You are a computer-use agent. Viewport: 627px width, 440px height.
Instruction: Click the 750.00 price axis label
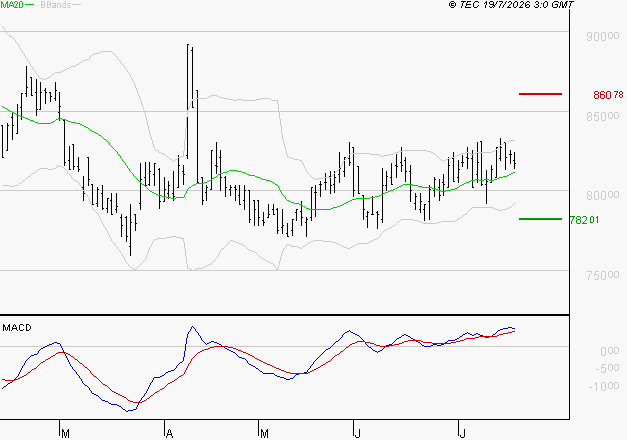tap(603, 275)
